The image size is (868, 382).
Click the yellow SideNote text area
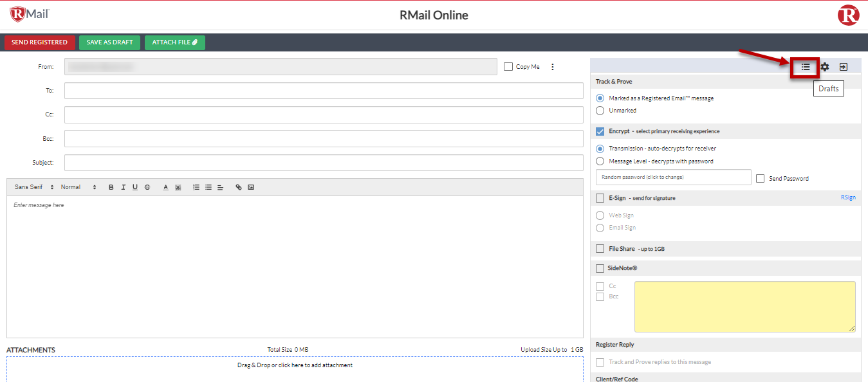[x=745, y=307]
